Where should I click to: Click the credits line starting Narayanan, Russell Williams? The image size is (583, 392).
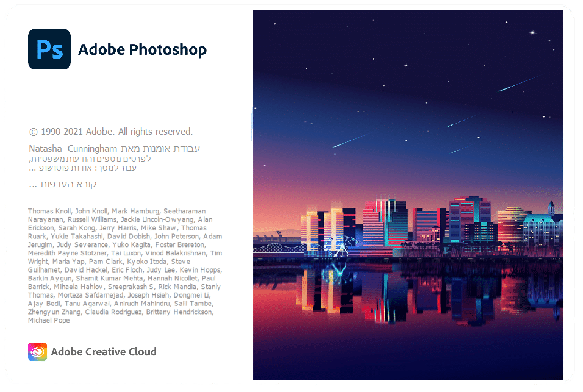[x=120, y=219]
